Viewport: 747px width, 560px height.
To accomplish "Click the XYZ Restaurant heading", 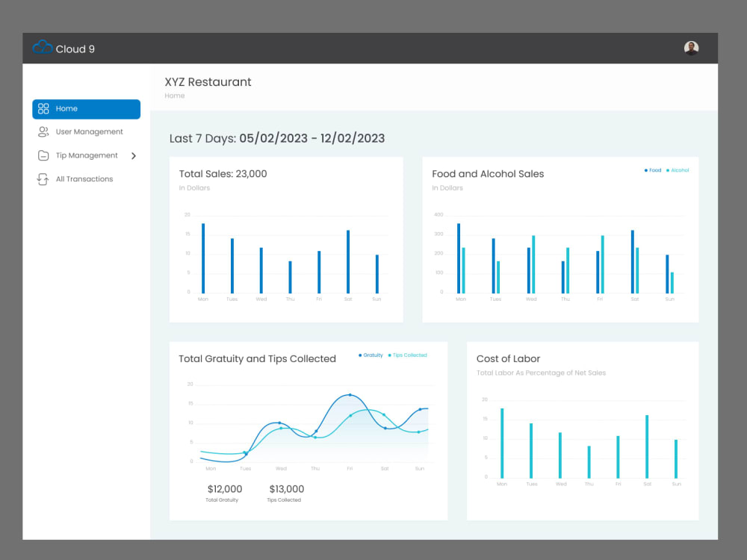I will pyautogui.click(x=208, y=82).
